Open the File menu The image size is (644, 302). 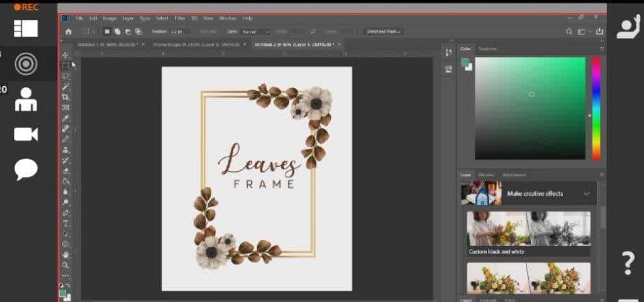pos(80,19)
